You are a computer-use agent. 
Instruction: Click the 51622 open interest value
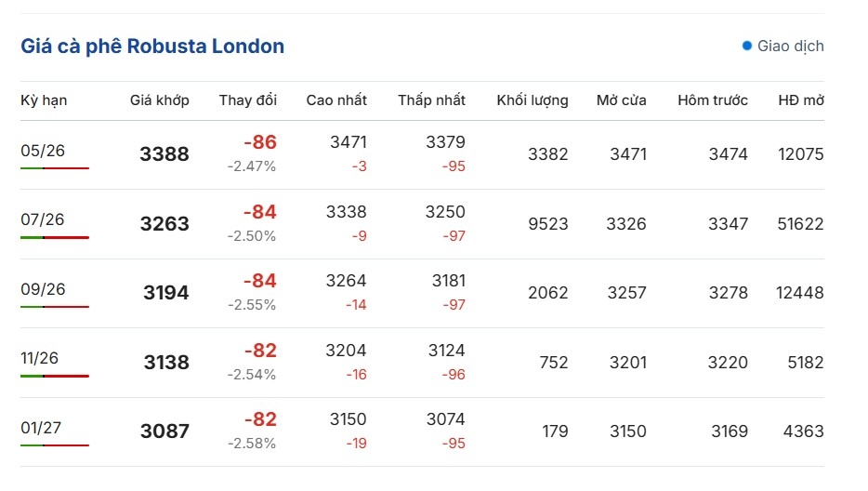tap(800, 224)
